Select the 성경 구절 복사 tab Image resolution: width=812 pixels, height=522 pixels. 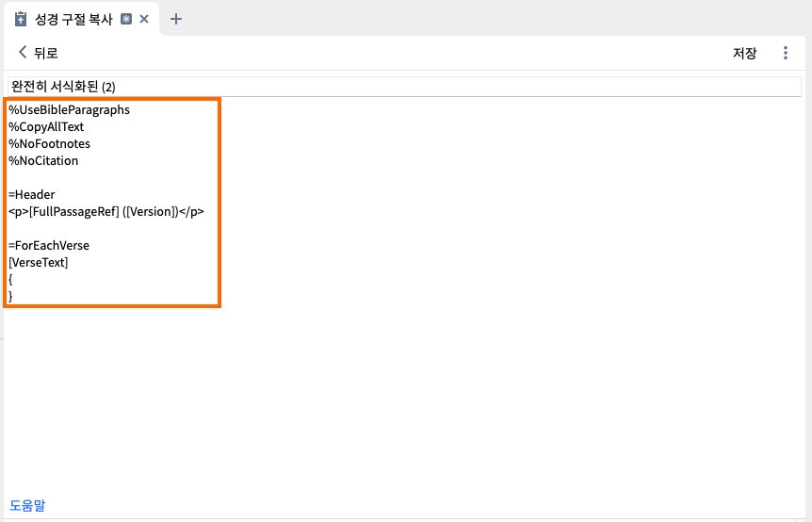pos(73,20)
